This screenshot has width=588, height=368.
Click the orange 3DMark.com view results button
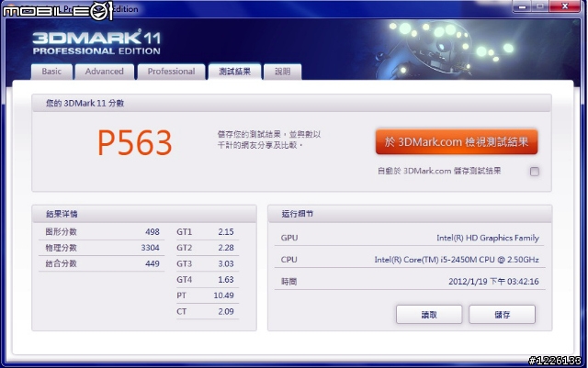click(x=457, y=142)
